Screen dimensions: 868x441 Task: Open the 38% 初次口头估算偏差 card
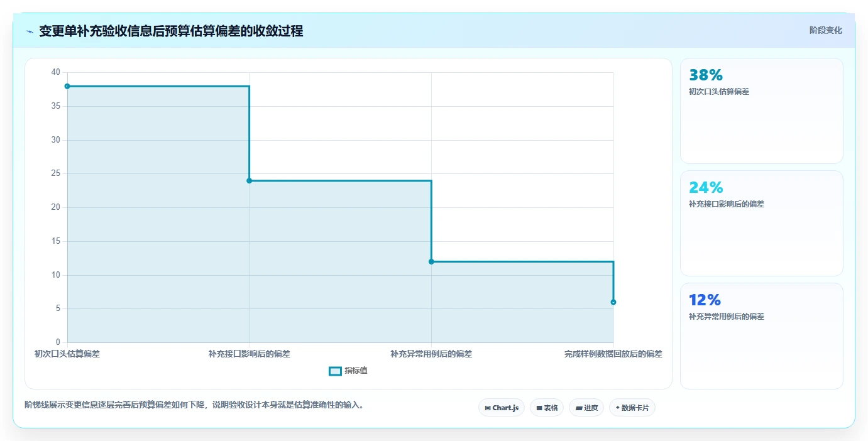tap(761, 111)
